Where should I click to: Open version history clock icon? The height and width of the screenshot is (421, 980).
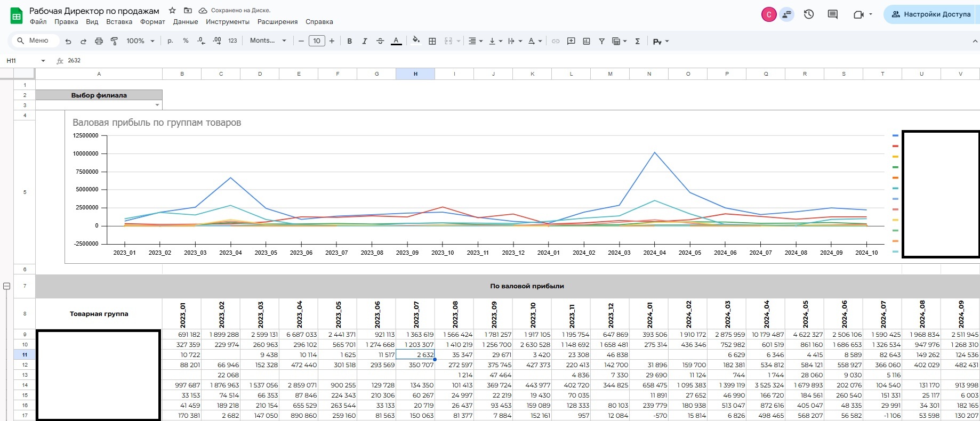click(x=809, y=14)
